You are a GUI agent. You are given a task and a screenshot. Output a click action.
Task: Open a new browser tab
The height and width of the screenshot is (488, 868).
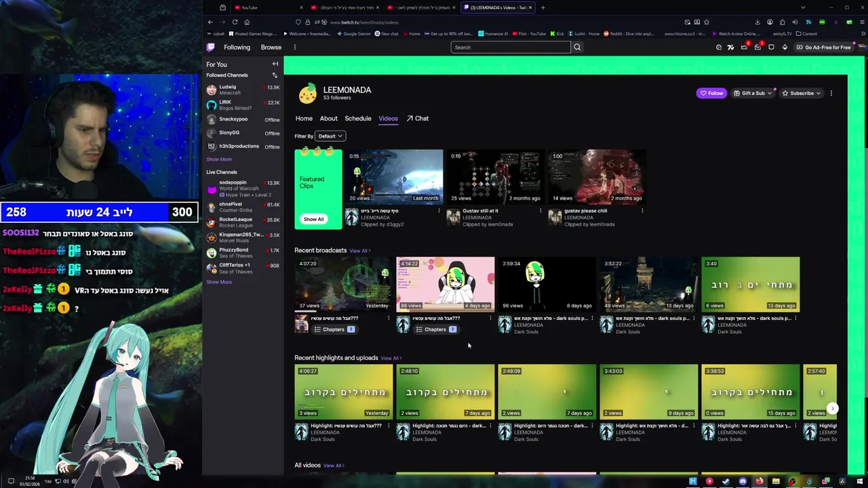(x=542, y=7)
